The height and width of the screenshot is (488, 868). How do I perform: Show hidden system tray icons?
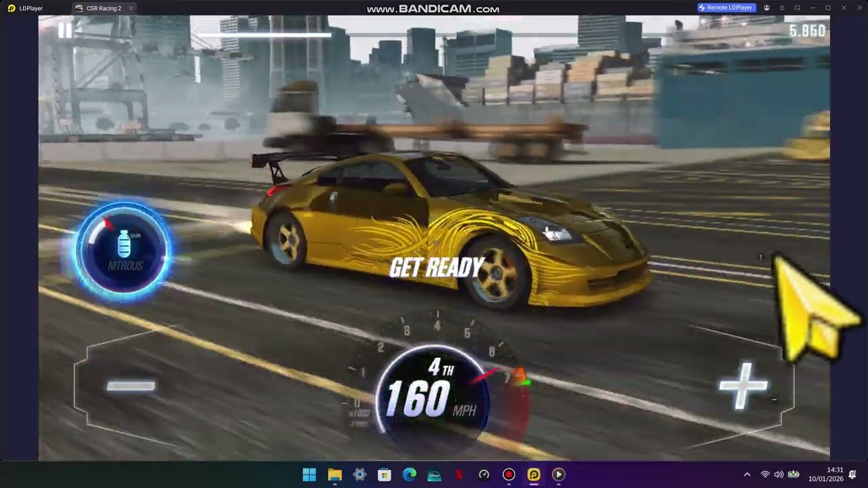[x=747, y=474]
